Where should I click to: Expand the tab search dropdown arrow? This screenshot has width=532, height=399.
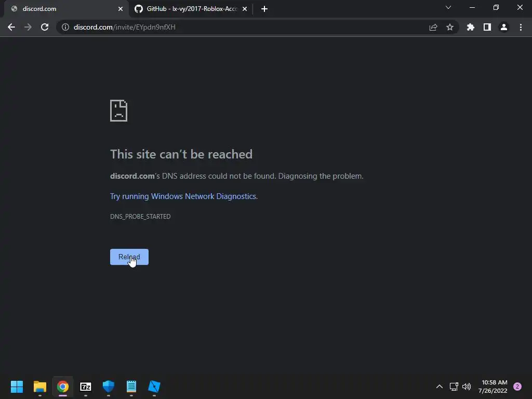pyautogui.click(x=448, y=7)
